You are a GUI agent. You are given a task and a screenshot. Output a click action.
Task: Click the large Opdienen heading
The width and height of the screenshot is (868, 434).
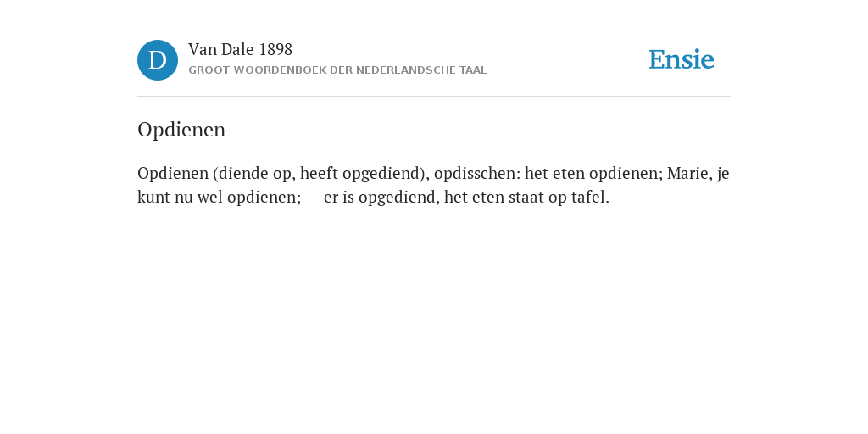coord(181,130)
